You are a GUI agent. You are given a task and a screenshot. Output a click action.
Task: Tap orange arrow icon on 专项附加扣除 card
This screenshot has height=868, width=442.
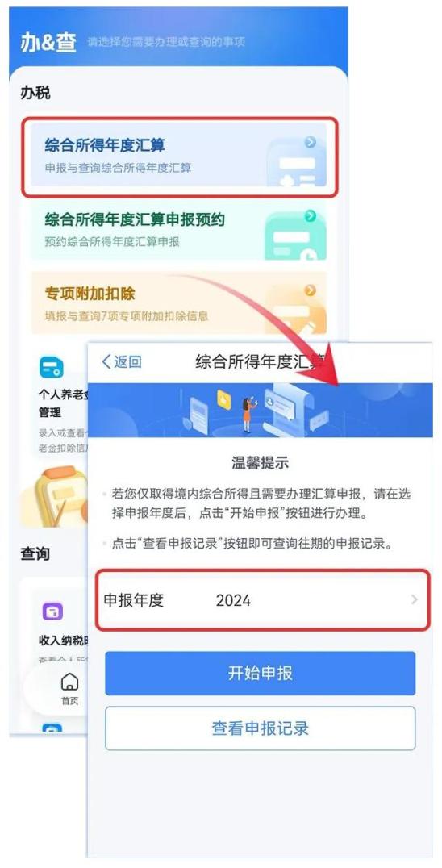click(311, 290)
